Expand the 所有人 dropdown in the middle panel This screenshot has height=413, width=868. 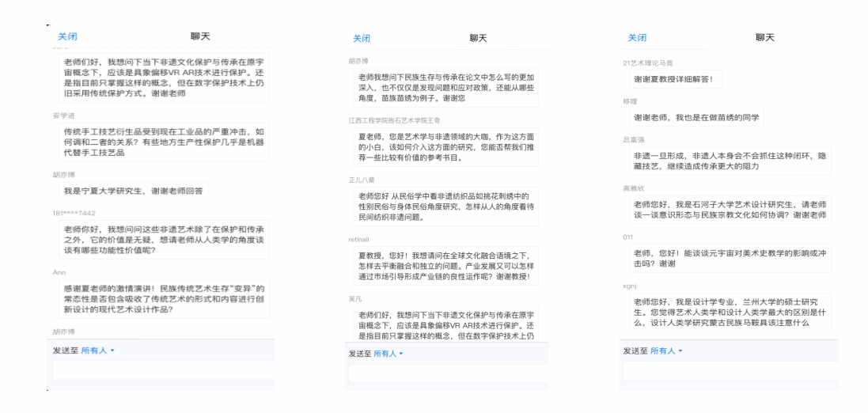388,354
